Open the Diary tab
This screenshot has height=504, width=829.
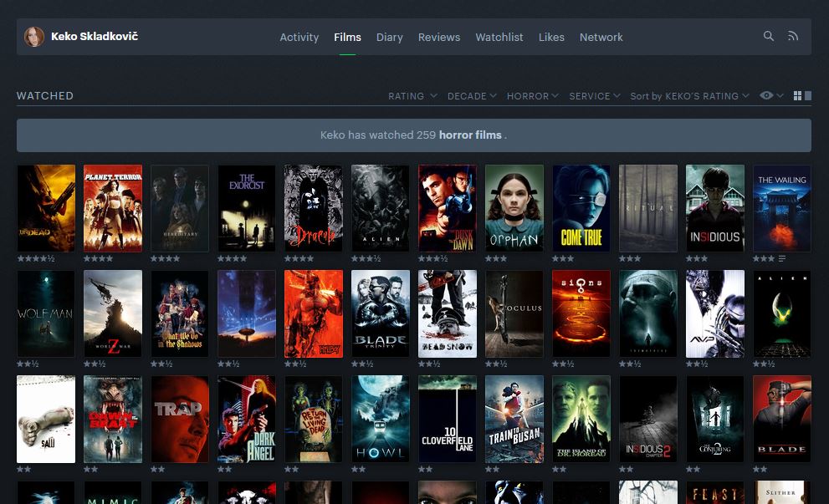tap(390, 37)
